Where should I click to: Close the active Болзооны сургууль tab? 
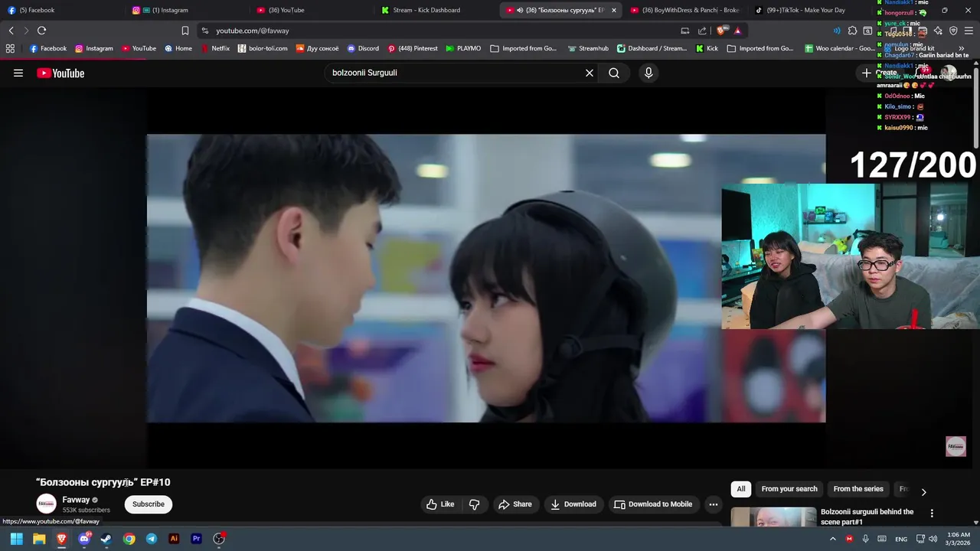click(x=613, y=10)
